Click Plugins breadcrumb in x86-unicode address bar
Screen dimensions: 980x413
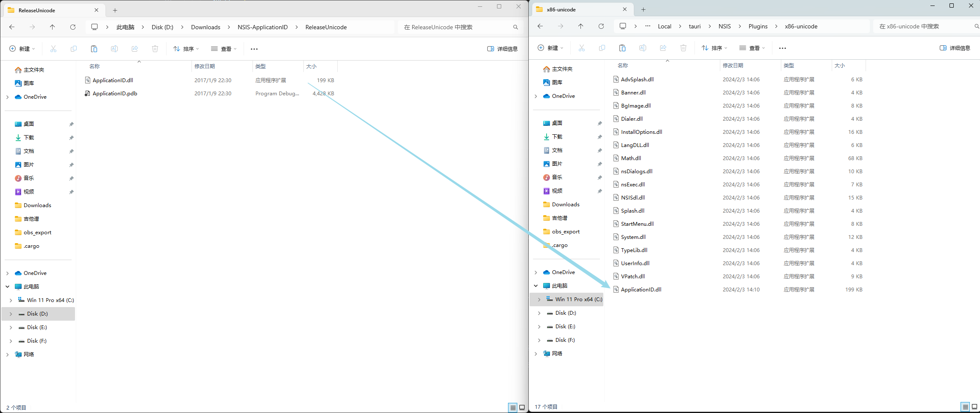758,26
